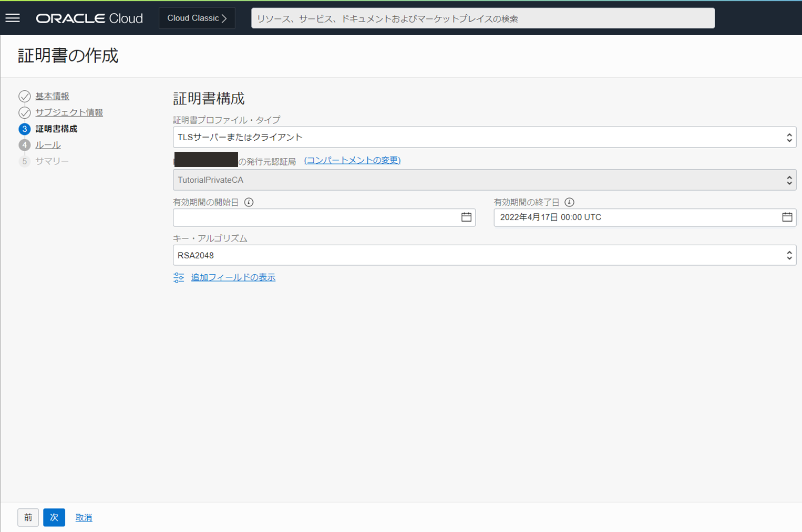
Task: Click the resource search input field
Action: click(x=482, y=18)
